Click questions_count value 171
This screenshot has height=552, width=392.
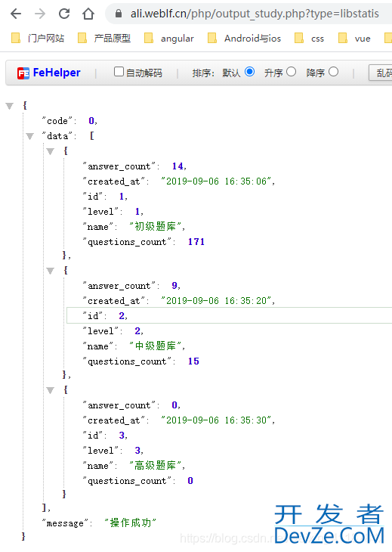click(196, 242)
